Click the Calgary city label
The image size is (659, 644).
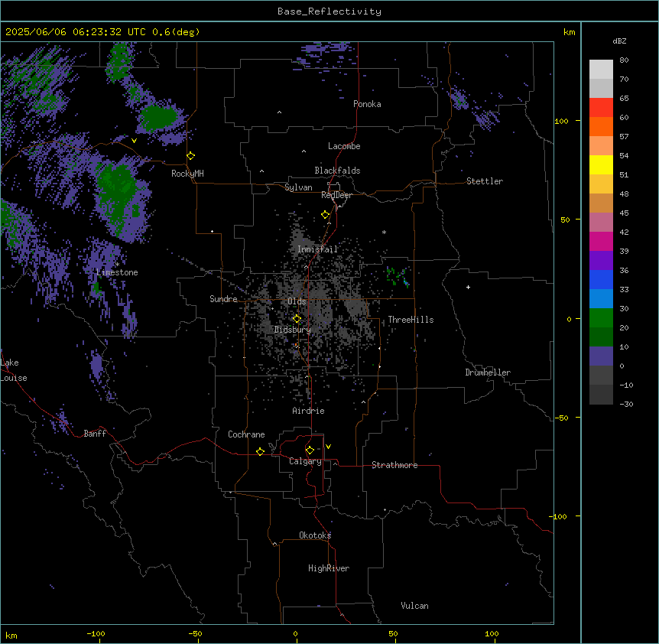(x=305, y=461)
